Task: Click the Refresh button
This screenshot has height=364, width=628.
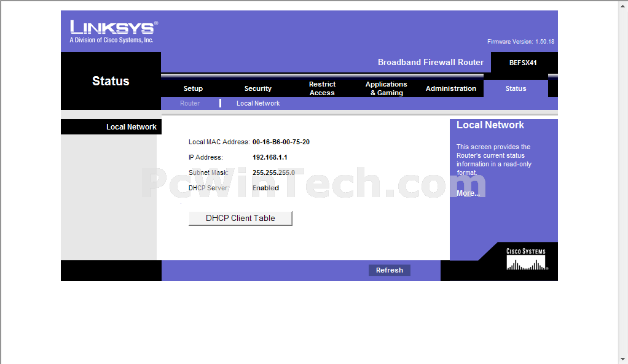Action: pos(390,271)
